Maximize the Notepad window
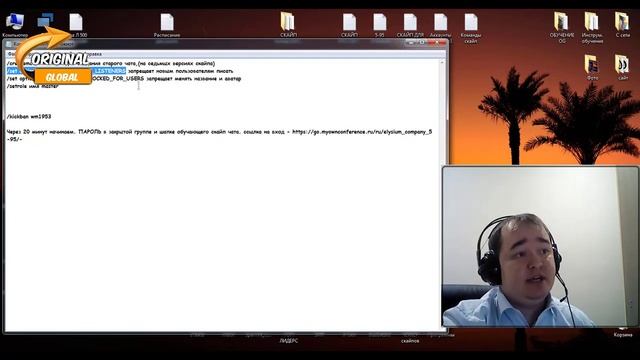 [422, 42]
